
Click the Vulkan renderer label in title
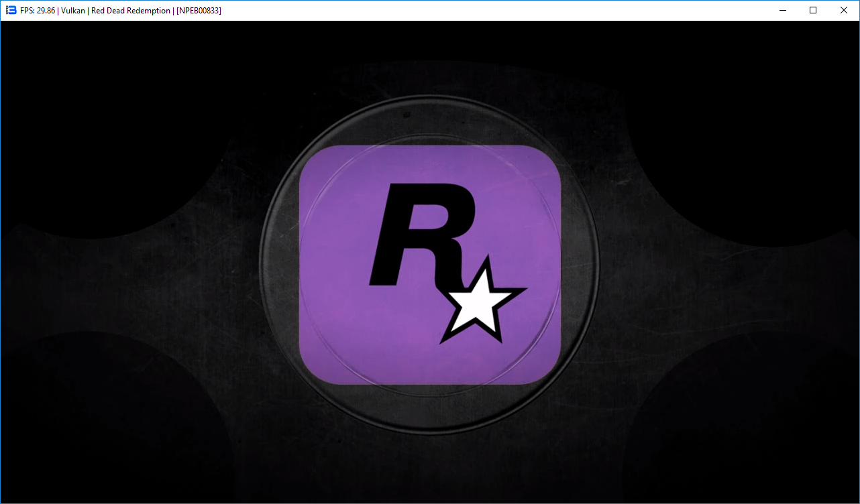[72, 11]
